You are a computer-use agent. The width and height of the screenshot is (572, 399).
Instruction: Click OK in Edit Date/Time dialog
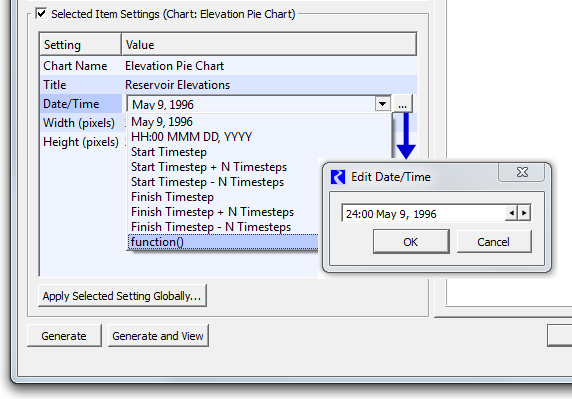pyautogui.click(x=411, y=242)
